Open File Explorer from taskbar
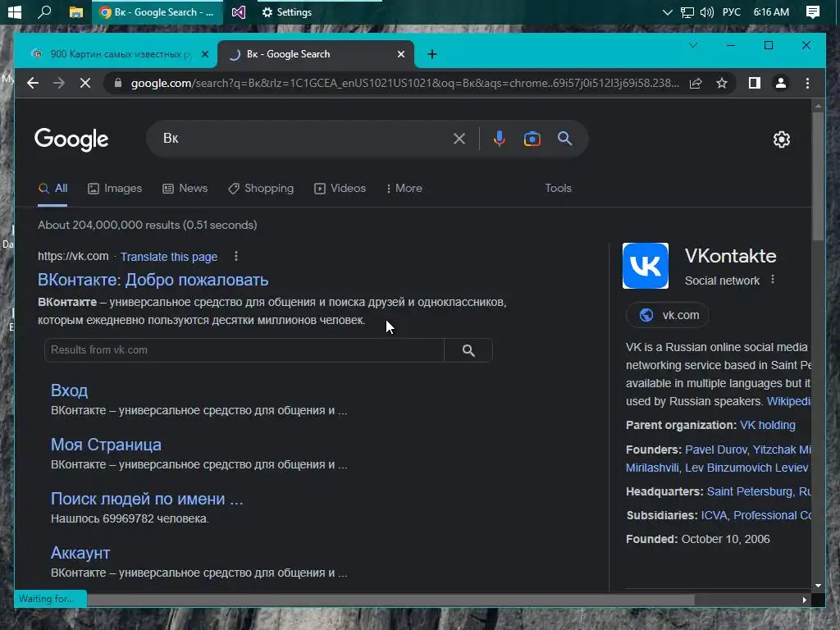This screenshot has height=630, width=840. [76, 11]
